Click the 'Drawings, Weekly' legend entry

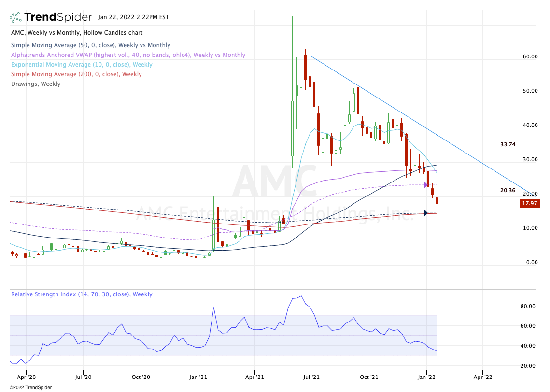pos(36,84)
